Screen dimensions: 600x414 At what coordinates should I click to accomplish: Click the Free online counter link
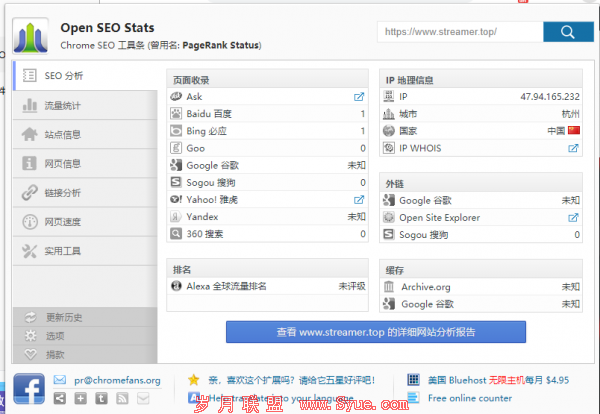[x=470, y=398]
